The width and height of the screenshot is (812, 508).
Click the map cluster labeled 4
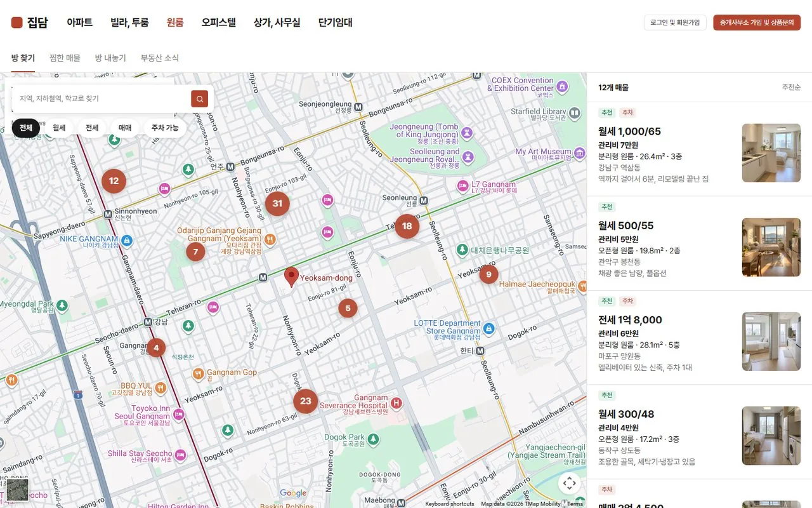click(x=156, y=348)
